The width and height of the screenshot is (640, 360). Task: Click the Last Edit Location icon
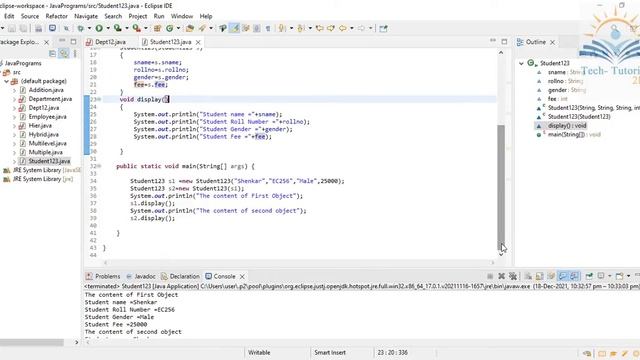320,28
